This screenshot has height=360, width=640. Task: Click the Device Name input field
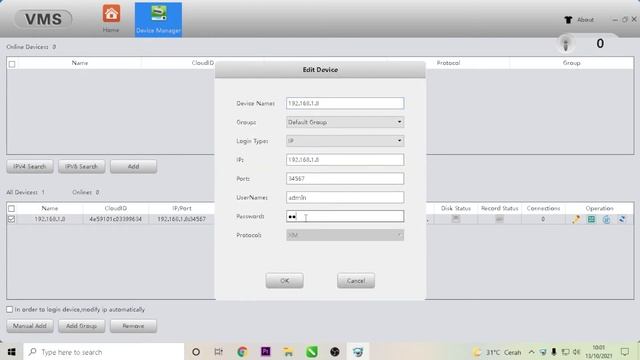345,103
